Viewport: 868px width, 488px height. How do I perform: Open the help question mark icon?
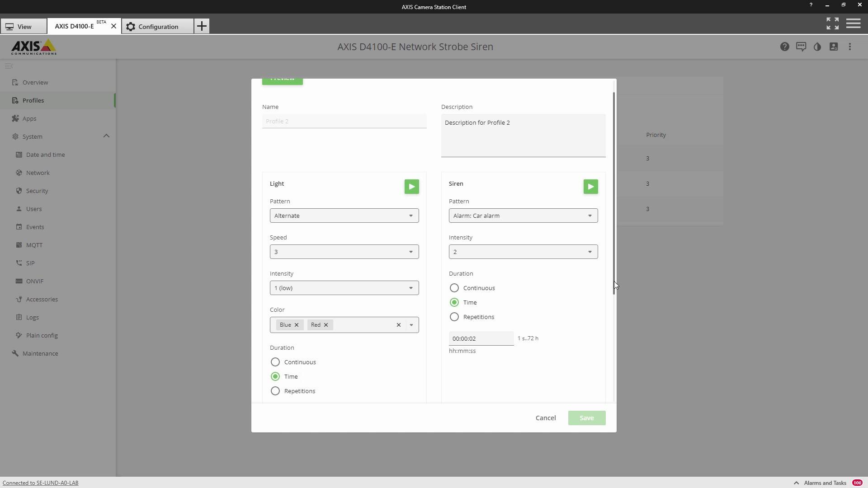784,47
